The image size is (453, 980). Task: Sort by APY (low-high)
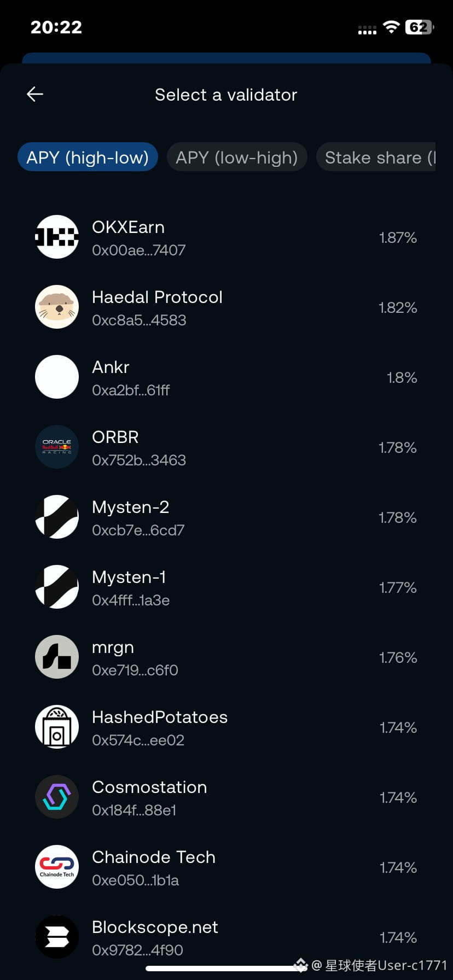click(237, 157)
